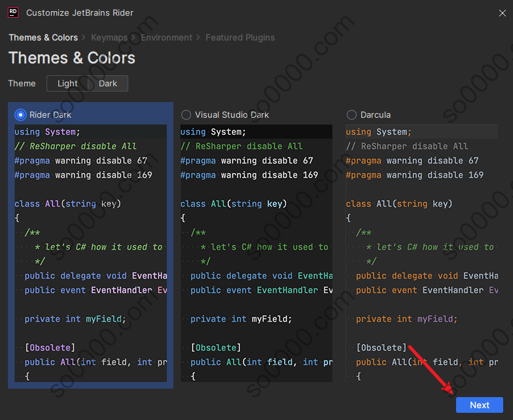Click the Rider RD logo icon

13,13
